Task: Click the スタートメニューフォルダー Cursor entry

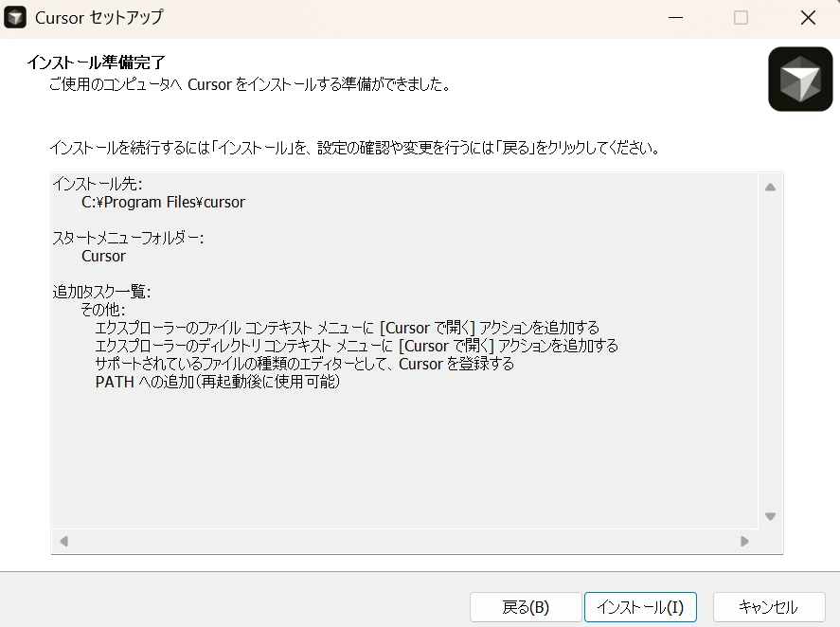Action: pos(103,256)
